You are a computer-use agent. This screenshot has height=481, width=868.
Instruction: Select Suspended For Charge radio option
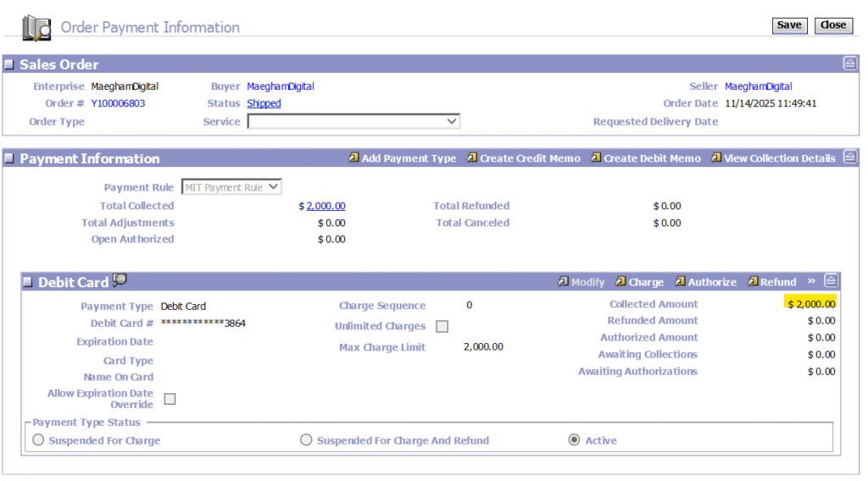point(38,440)
